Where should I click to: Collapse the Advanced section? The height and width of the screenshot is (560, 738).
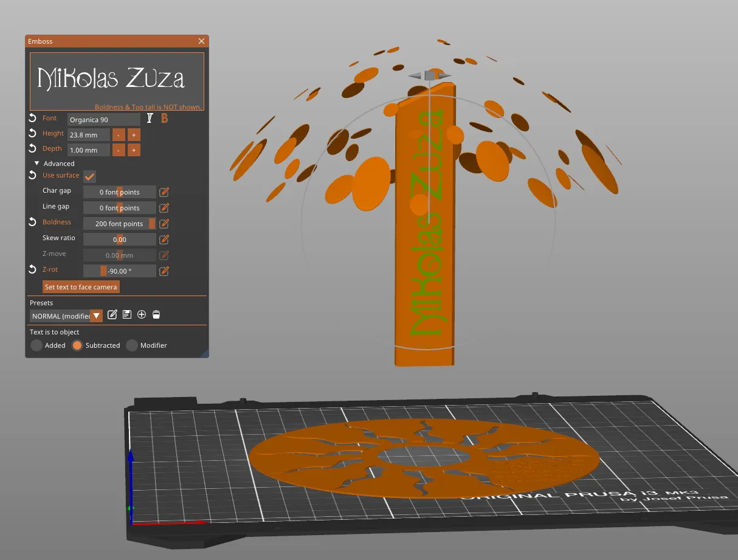click(37, 164)
